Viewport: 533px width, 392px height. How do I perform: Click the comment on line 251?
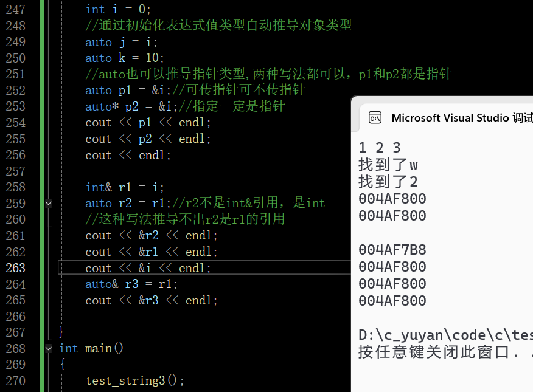pos(268,74)
